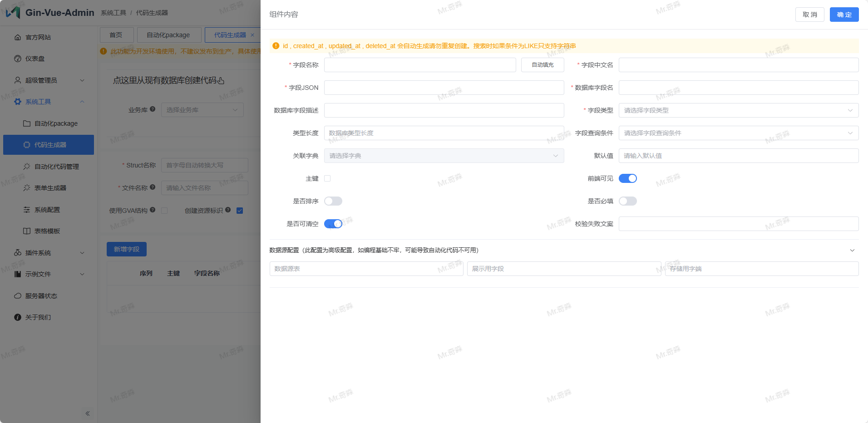Open the 字段类型 dropdown
Viewport: 868px width, 423px height.
point(738,110)
